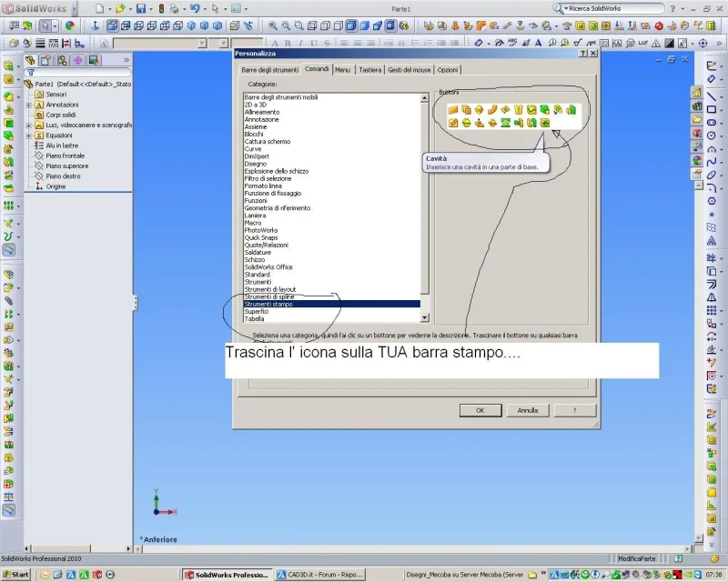This screenshot has height=582, width=728.
Task: Click the SolidWorks Professional taskbar button
Action: point(227,575)
